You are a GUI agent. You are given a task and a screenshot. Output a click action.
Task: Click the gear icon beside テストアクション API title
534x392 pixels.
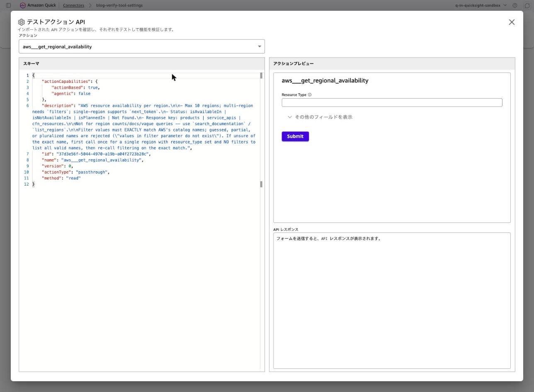[22, 22]
